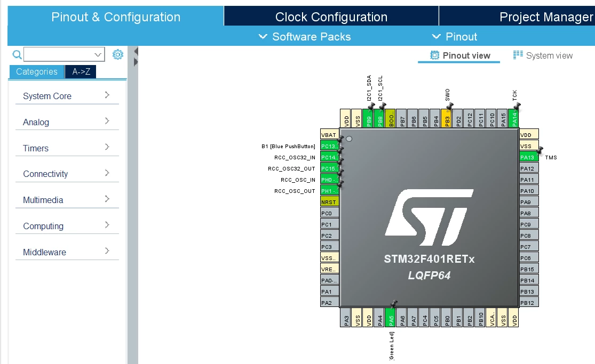The width and height of the screenshot is (595, 364).
Task: Click pin PB8 labeled I2C1_SCL
Action: (x=379, y=118)
